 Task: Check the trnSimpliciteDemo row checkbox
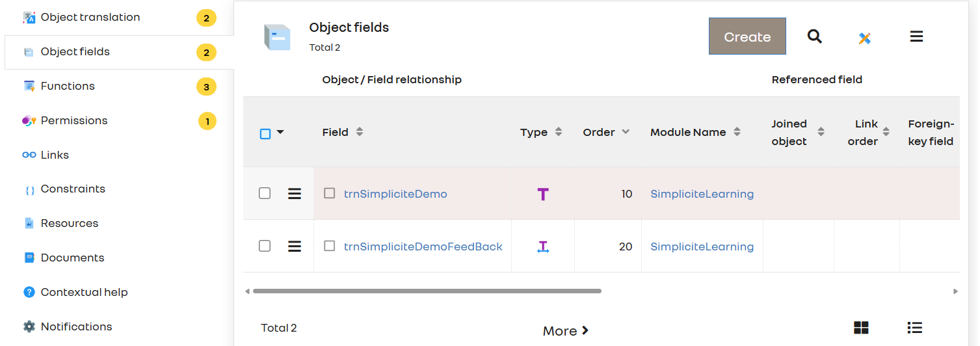[265, 193]
